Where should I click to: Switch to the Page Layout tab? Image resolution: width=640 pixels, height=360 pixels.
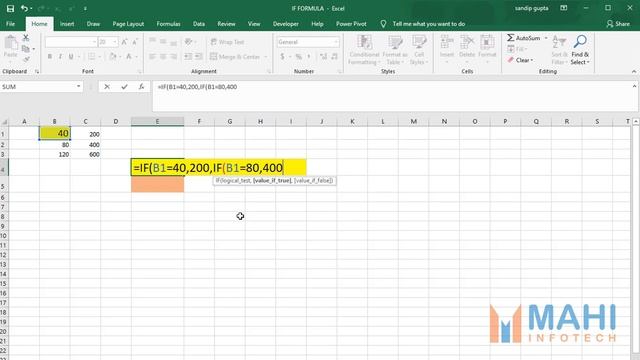[x=128, y=24]
